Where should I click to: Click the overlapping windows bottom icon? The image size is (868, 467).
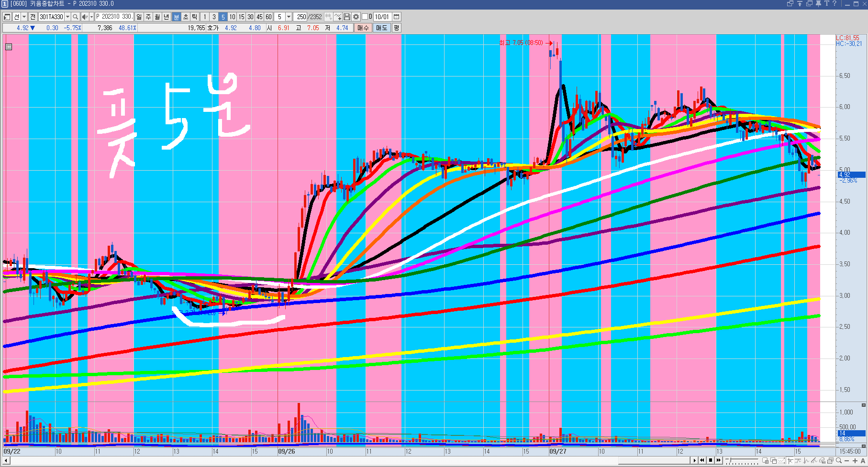774,460
